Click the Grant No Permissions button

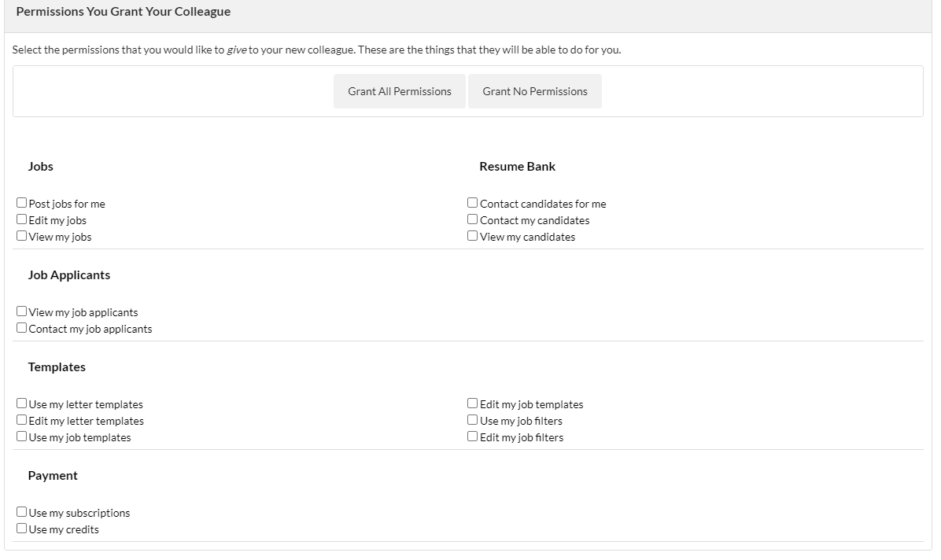[535, 91]
